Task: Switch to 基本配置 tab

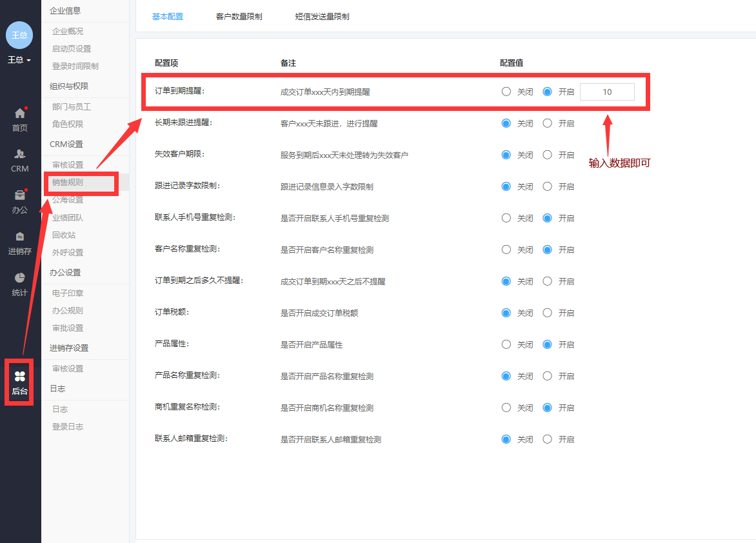Action: [x=168, y=16]
